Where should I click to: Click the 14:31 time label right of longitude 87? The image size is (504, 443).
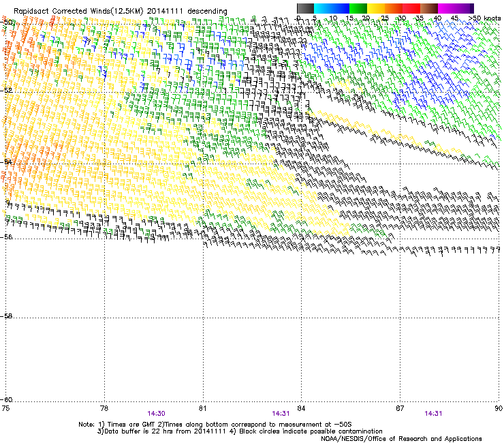(x=433, y=414)
